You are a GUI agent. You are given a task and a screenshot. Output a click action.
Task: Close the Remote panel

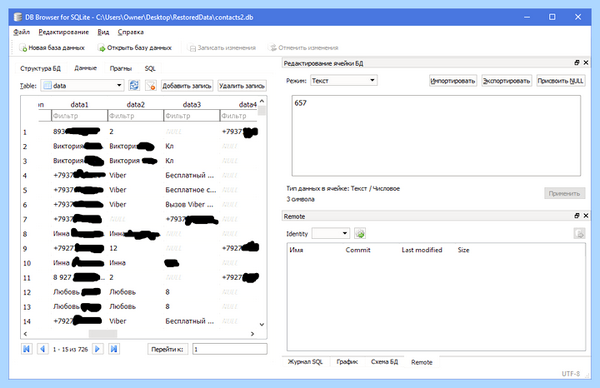point(586,216)
